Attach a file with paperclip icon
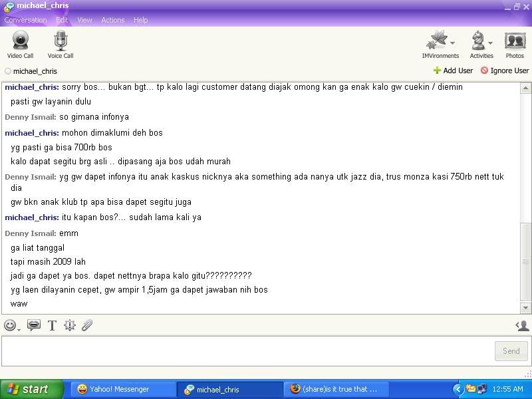Screen dimensions: 532x399 pos(87,325)
